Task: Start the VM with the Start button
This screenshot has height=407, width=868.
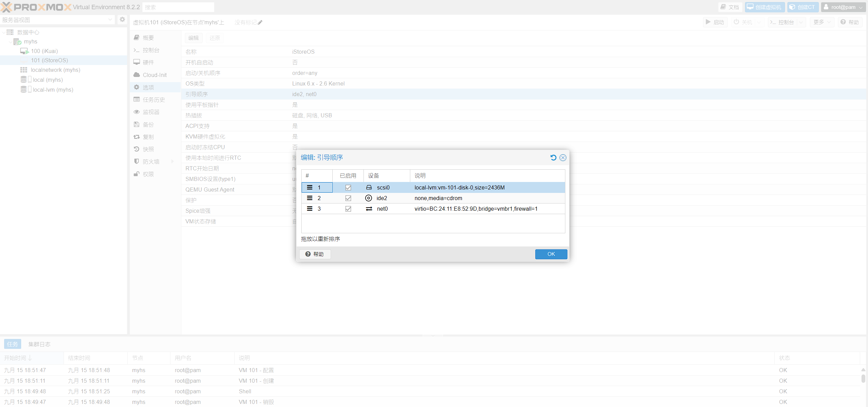Action: point(715,22)
